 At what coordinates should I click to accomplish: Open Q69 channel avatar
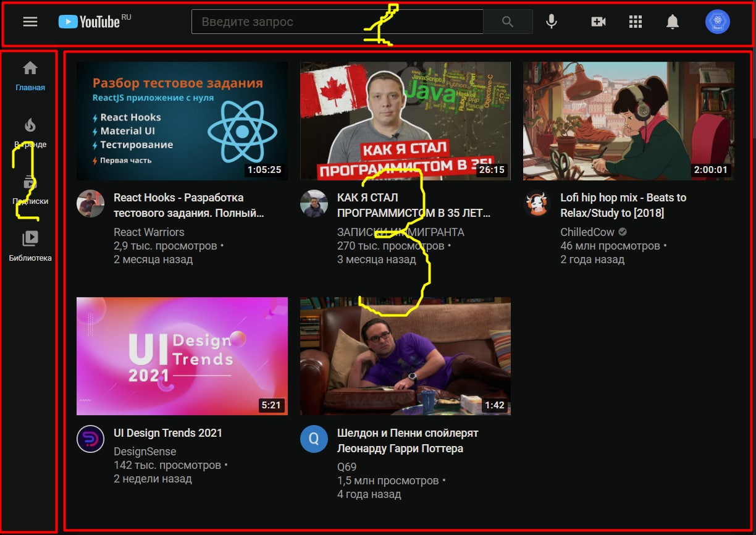(314, 439)
